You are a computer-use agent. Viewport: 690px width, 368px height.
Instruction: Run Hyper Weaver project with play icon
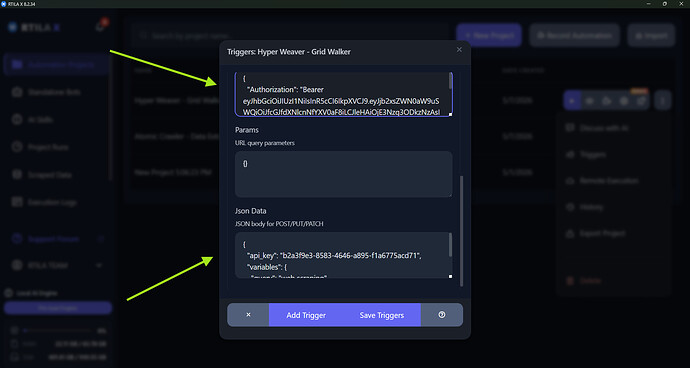(x=572, y=101)
